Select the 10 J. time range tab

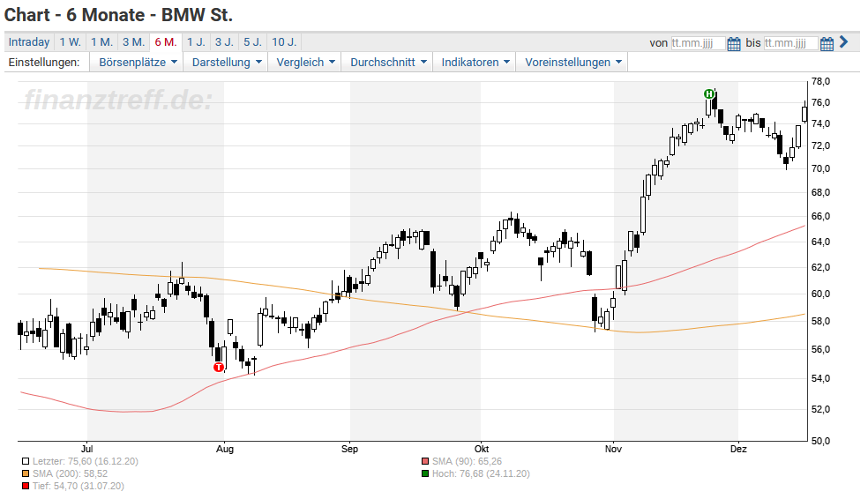[x=284, y=42]
